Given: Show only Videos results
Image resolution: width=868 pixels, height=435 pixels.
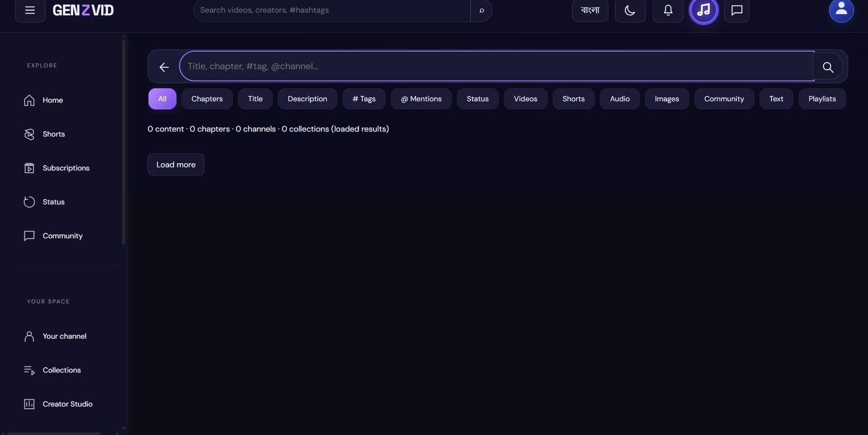Looking at the screenshot, I should pyautogui.click(x=526, y=99).
